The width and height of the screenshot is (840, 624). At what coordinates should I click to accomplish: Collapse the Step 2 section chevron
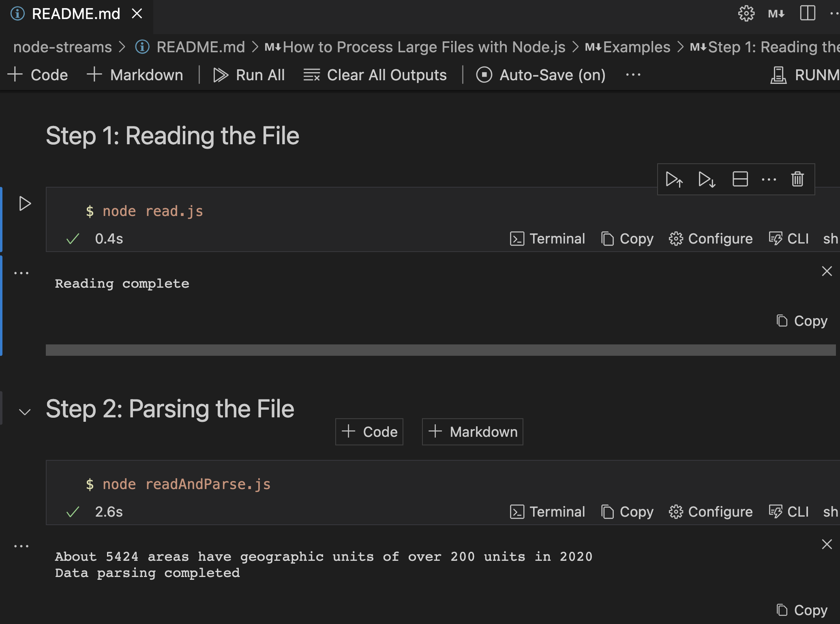[25, 412]
